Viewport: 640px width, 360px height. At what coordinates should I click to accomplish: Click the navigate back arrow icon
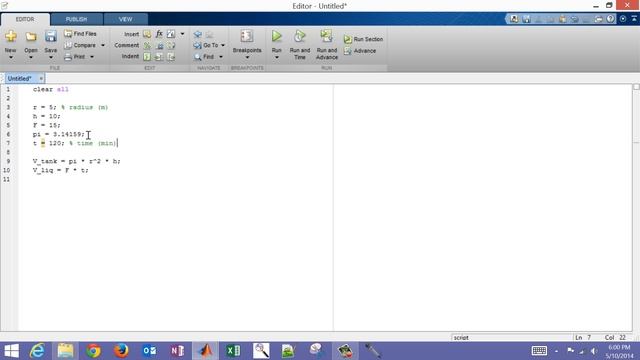coord(198,35)
